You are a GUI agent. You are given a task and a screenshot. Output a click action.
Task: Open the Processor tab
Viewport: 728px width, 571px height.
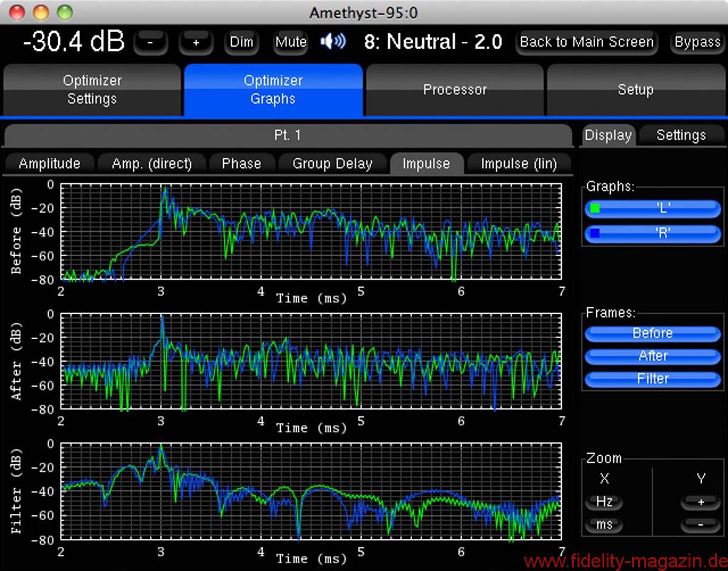coord(454,90)
